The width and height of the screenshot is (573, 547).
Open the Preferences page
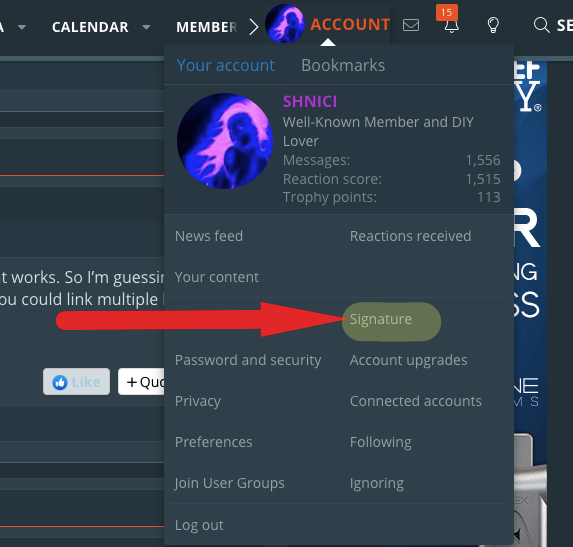click(213, 442)
